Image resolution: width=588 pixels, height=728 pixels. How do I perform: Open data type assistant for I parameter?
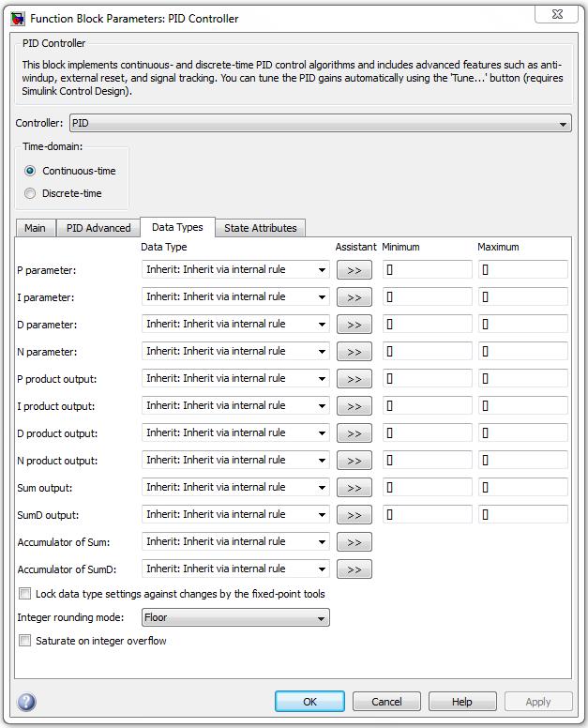coord(354,297)
